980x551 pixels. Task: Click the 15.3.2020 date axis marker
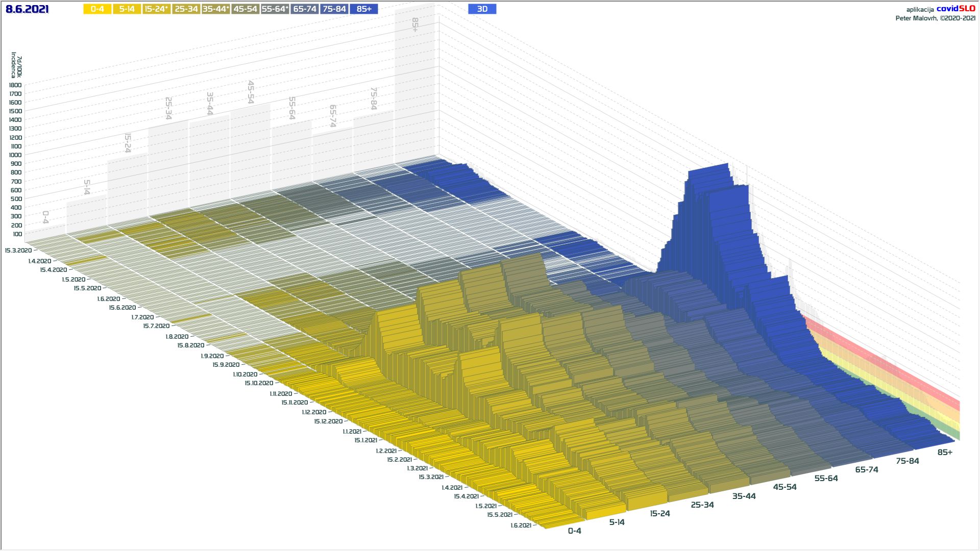point(18,251)
